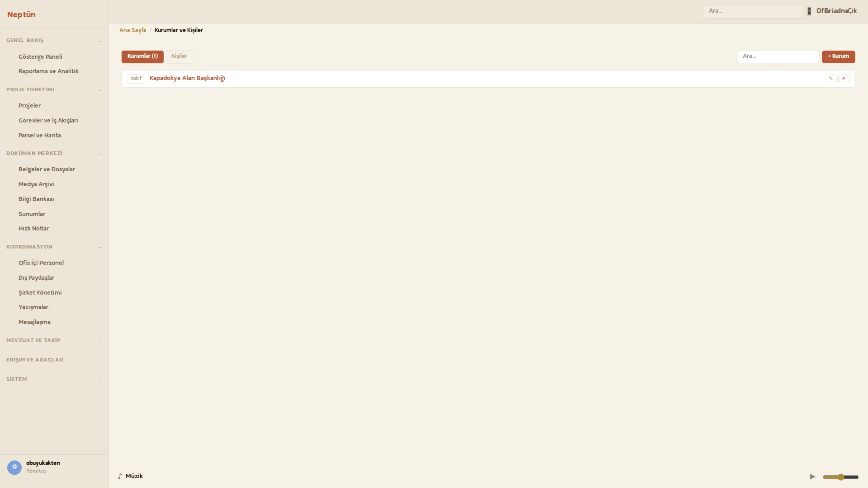This screenshot has width=868, height=488.
Task: Open Hızlı Notlar
Action: point(33,229)
